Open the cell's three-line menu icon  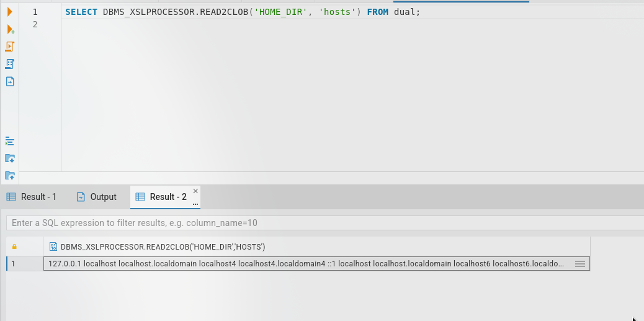(x=580, y=264)
